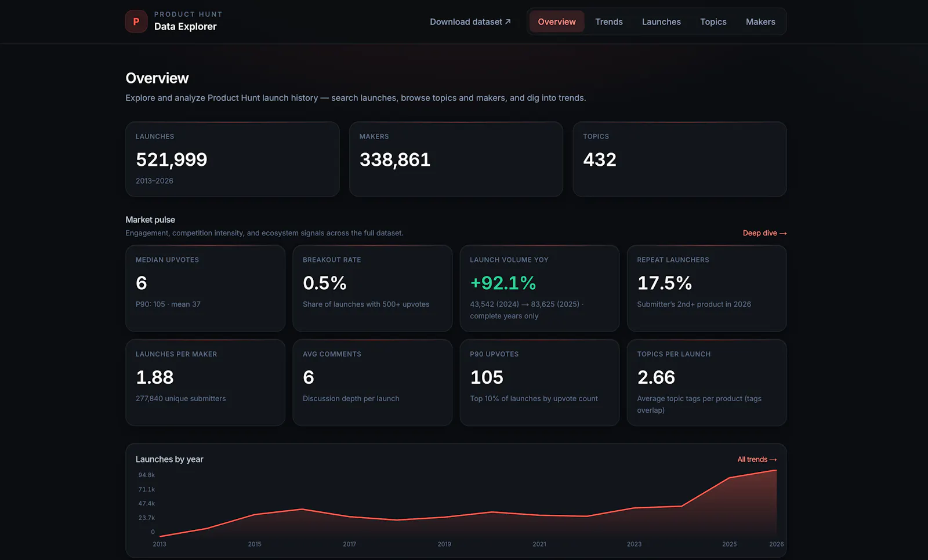The width and height of the screenshot is (928, 560).
Task: Click the 2013 x-axis label
Action: coord(159,544)
